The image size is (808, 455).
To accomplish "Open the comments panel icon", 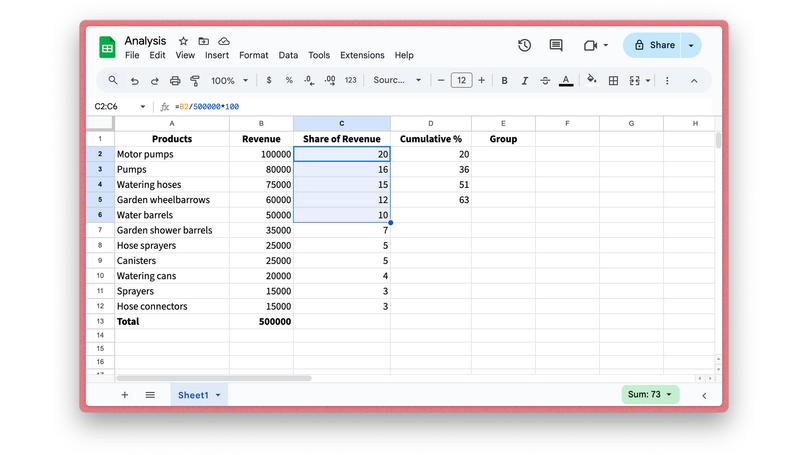I will pyautogui.click(x=556, y=45).
